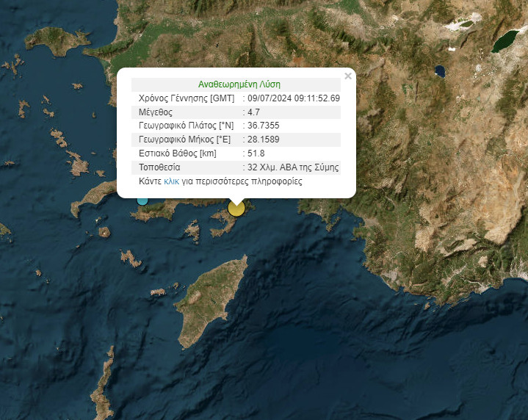528x420 pixels.
Task: Select the teal earthquake marker near Kos
Action: coord(142,199)
